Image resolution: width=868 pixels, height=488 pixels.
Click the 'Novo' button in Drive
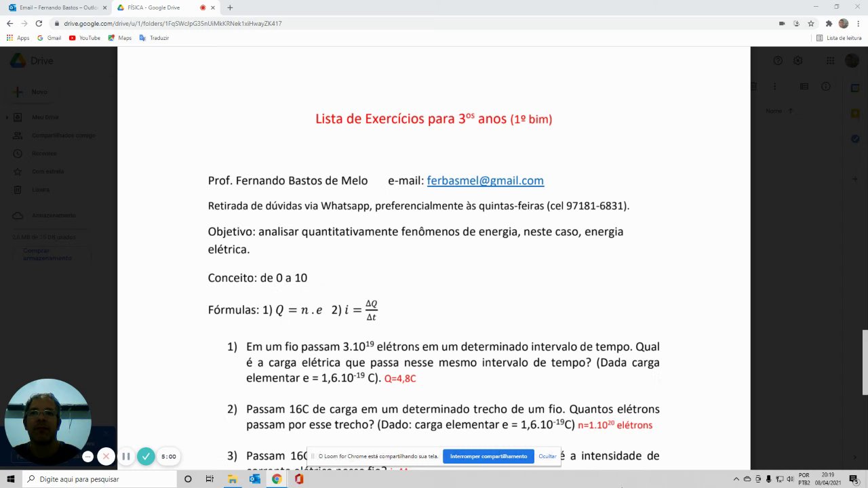pyautogui.click(x=33, y=91)
